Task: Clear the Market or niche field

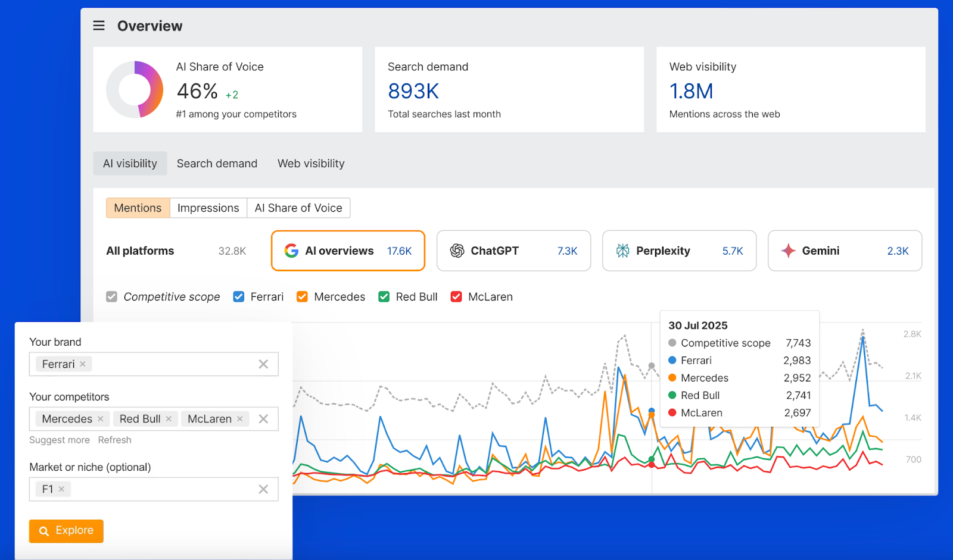Action: [x=263, y=489]
